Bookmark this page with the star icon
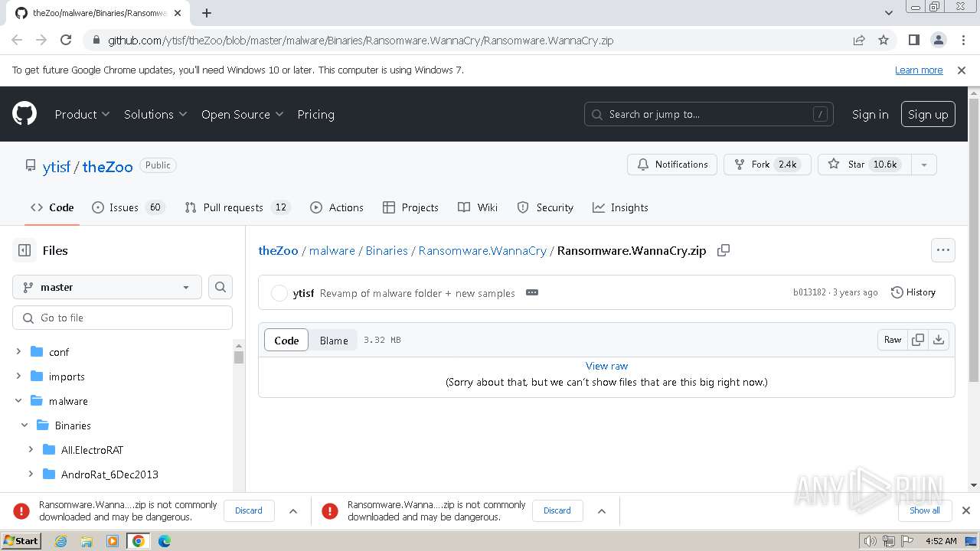Image resolution: width=980 pixels, height=551 pixels. point(884,40)
